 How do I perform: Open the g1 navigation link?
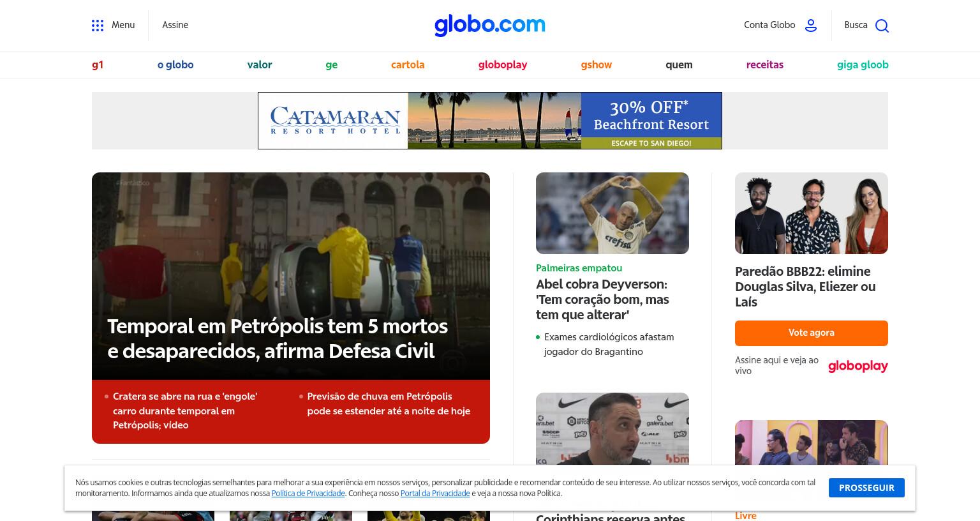click(98, 64)
